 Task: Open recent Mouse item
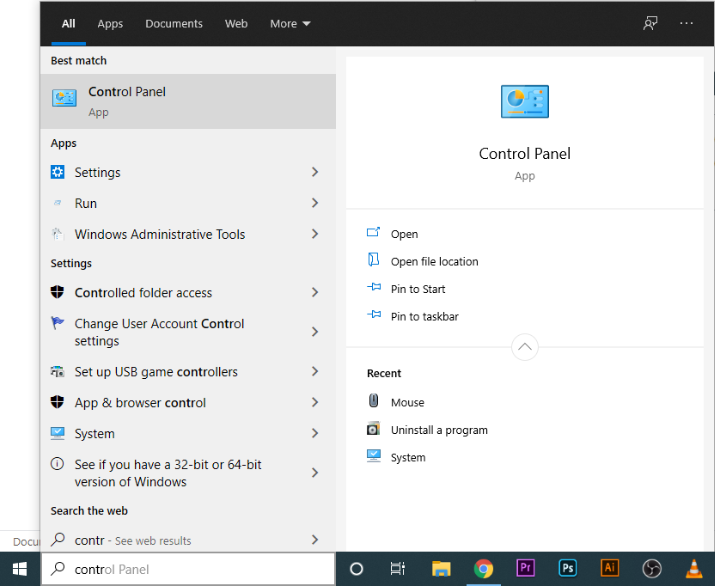[407, 402]
